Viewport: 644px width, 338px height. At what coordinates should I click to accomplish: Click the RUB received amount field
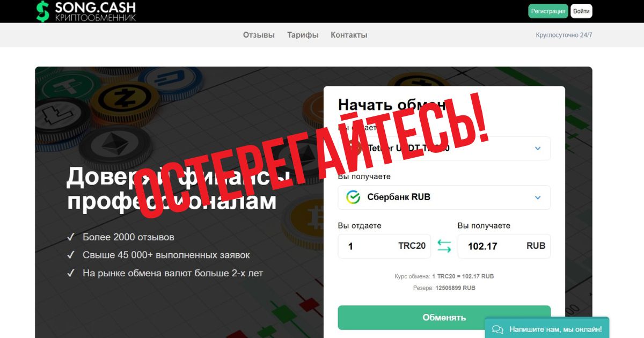point(504,246)
